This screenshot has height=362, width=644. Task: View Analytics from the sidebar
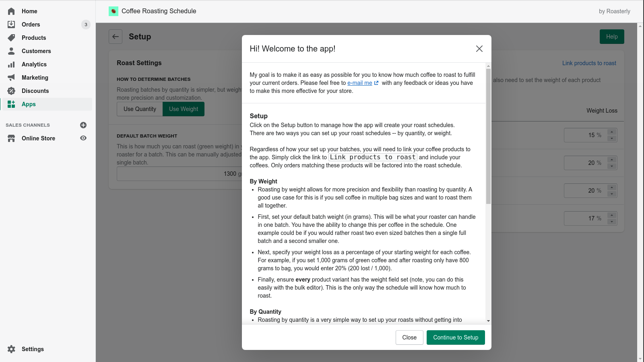[x=34, y=64]
